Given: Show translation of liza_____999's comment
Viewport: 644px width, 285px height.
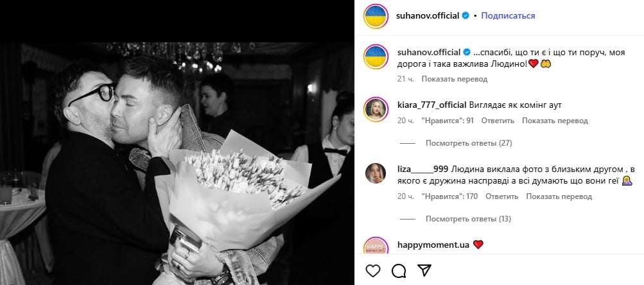Looking at the screenshot, I should 559,196.
